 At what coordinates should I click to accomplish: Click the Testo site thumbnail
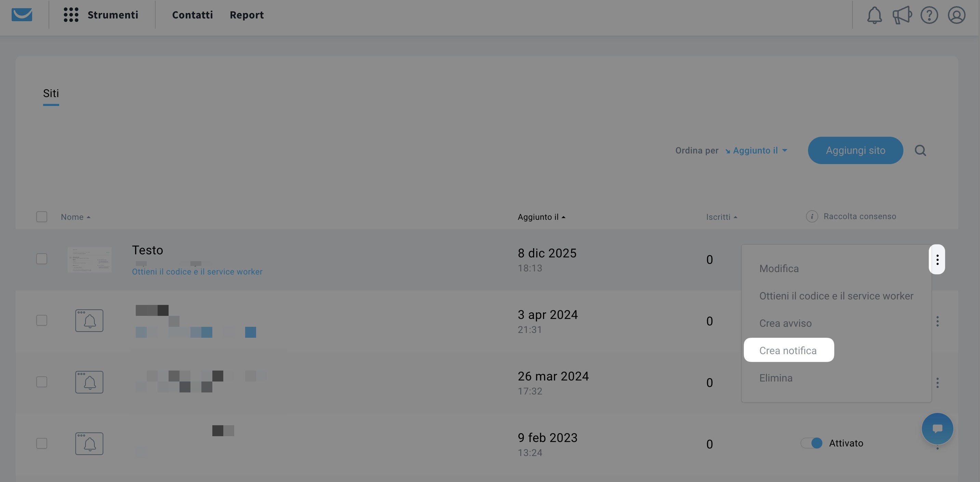click(89, 260)
